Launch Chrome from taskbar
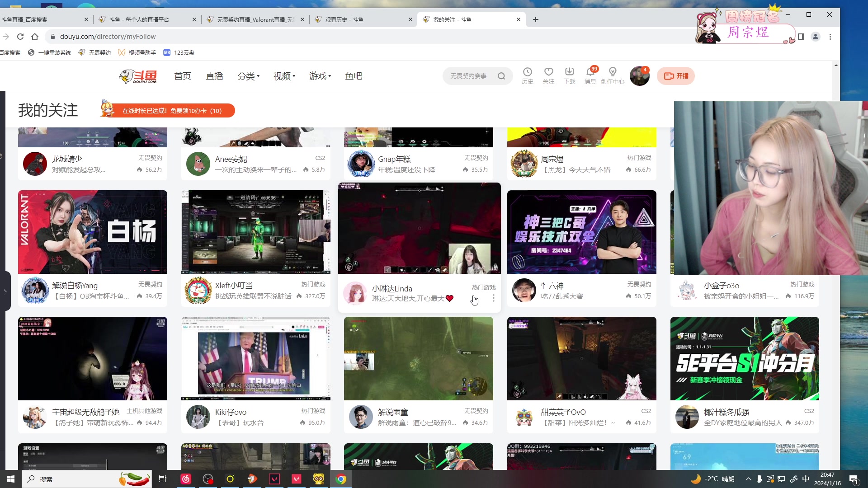868x488 pixels. pyautogui.click(x=341, y=479)
